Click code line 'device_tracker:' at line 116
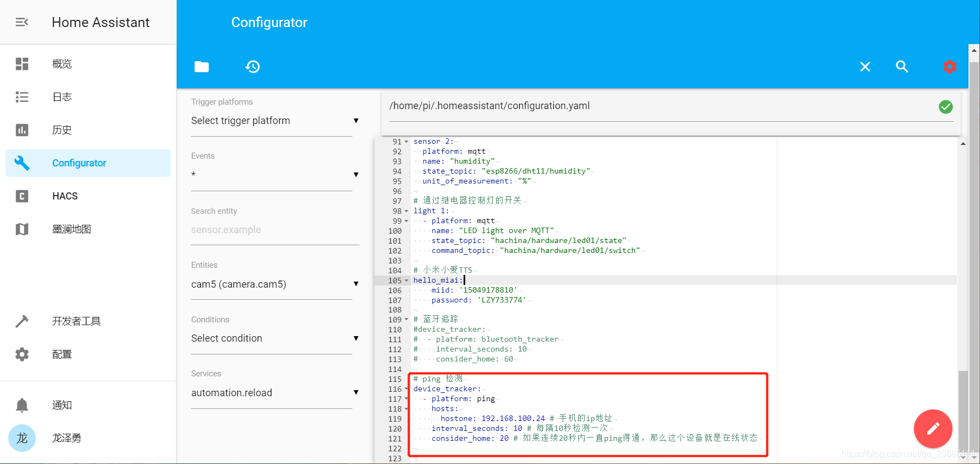Image resolution: width=980 pixels, height=464 pixels. tap(447, 389)
